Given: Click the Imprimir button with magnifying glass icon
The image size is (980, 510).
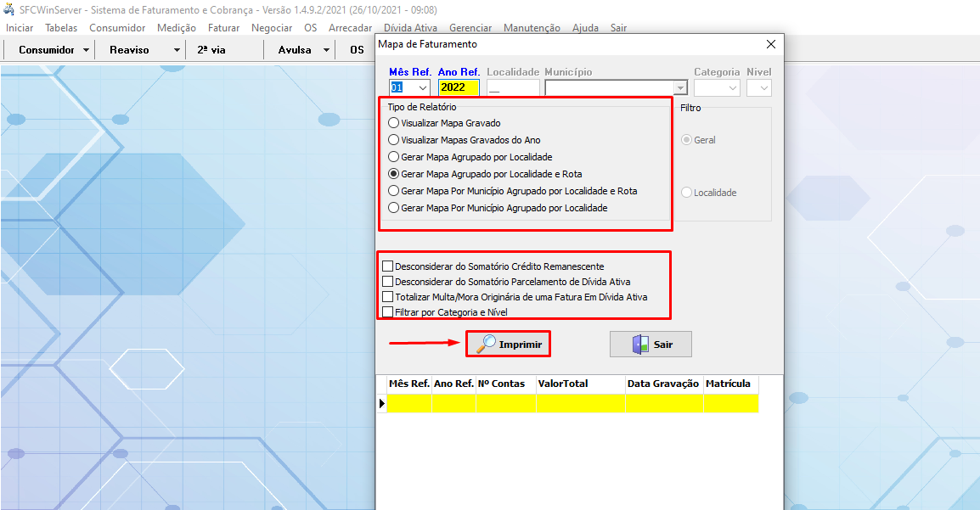Looking at the screenshot, I should 508,344.
